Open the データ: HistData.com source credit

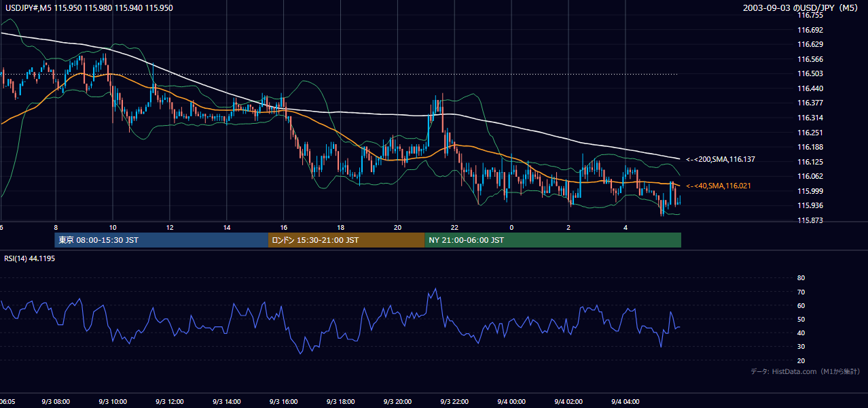click(x=806, y=371)
